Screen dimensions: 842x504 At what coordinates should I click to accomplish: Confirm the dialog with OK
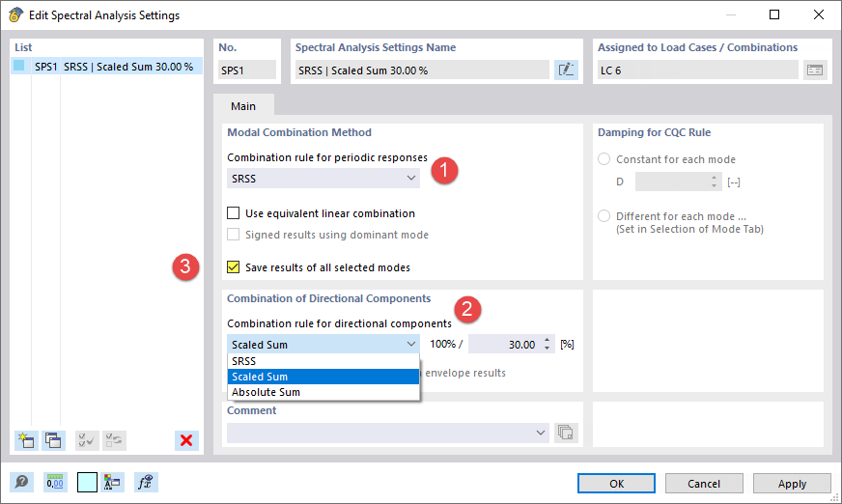pyautogui.click(x=616, y=483)
